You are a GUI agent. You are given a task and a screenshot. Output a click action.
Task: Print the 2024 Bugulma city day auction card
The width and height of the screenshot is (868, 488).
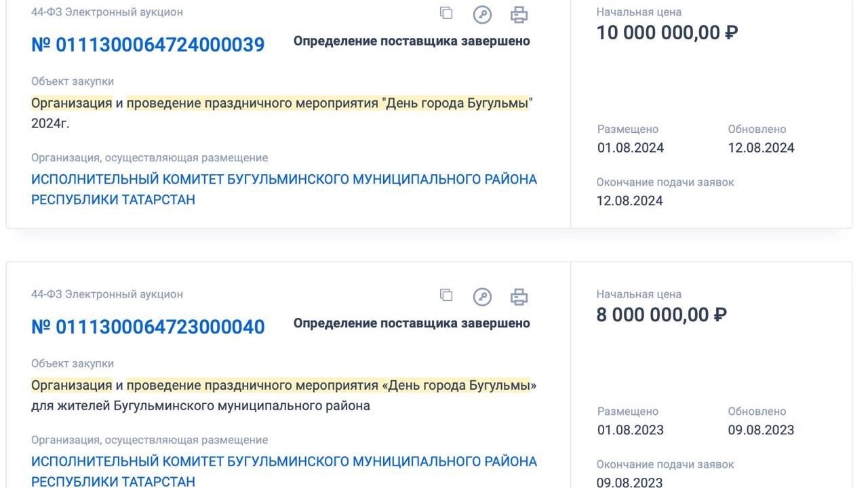519,14
